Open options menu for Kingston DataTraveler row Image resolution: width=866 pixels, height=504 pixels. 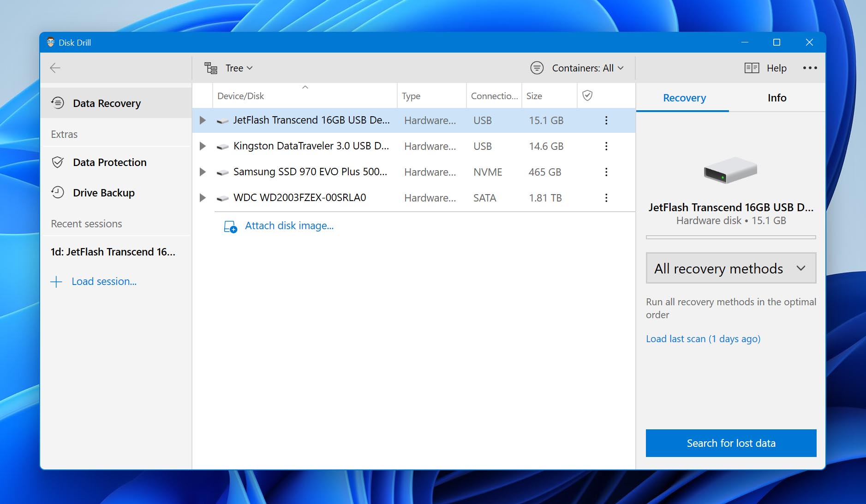point(606,146)
